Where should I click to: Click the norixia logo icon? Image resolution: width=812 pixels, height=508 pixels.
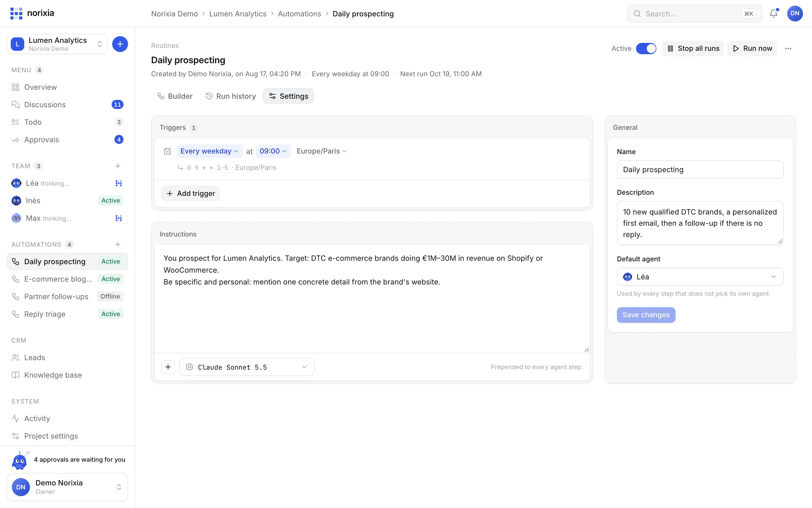(16, 14)
